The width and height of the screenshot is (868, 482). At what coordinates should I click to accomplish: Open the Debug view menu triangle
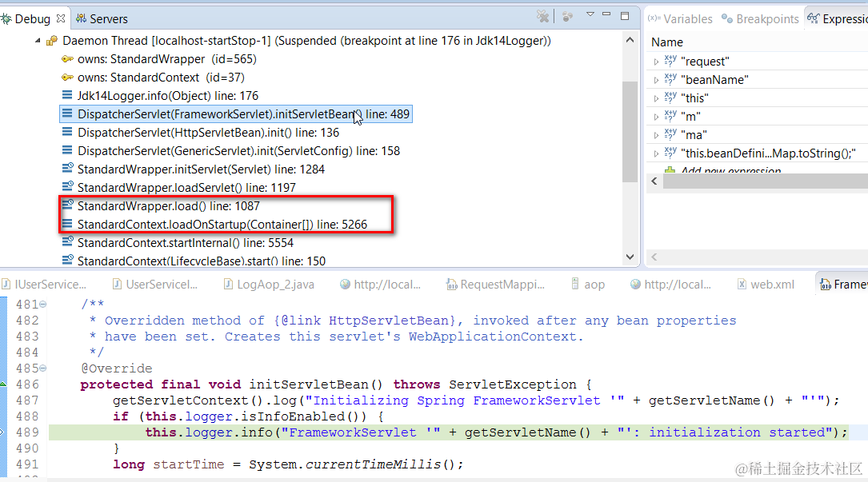pyautogui.click(x=590, y=14)
